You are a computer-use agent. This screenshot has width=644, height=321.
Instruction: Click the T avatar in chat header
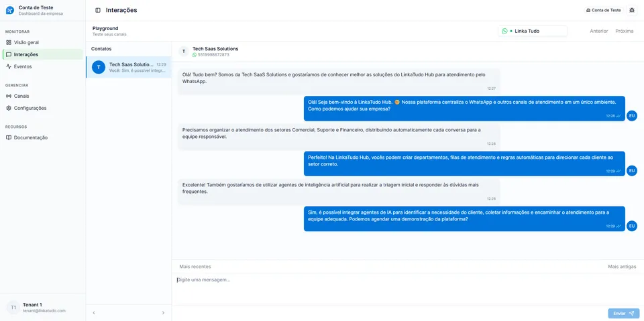point(184,52)
